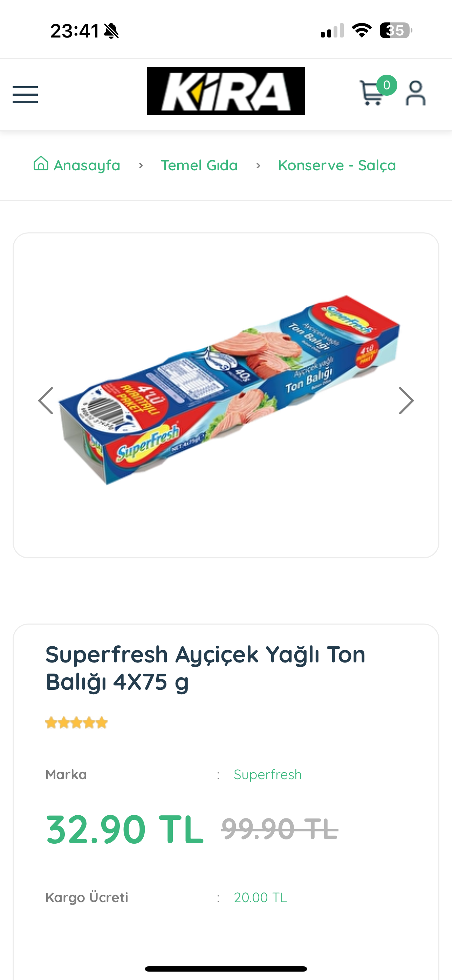Tap the battery indicator in status bar

pos(396,30)
